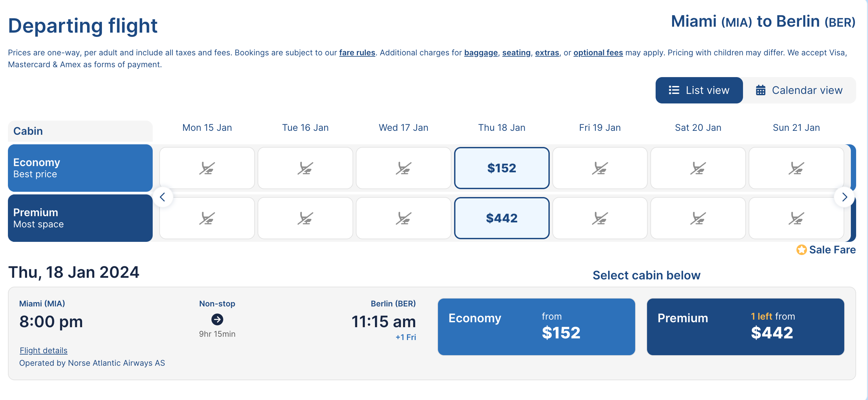The height and width of the screenshot is (400, 868).
Task: Click the next week arrow chevron
Action: pyautogui.click(x=844, y=197)
